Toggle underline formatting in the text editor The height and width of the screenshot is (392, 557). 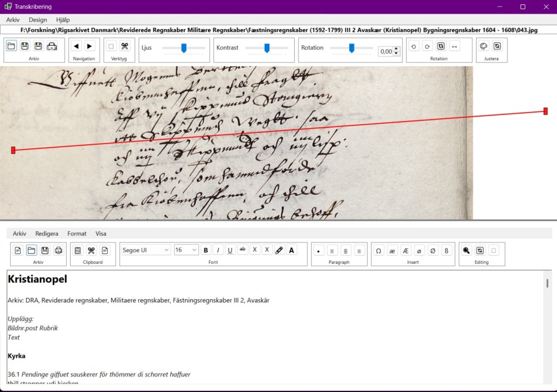click(230, 250)
